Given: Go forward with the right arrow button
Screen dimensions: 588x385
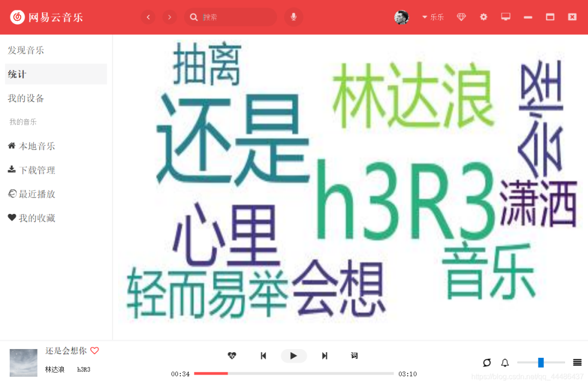Looking at the screenshot, I should click(x=169, y=17).
